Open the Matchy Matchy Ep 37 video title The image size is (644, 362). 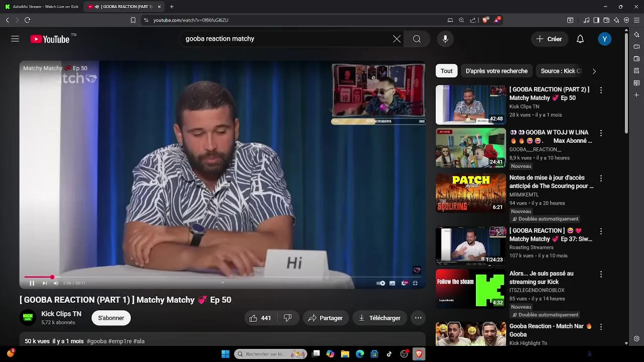550,235
